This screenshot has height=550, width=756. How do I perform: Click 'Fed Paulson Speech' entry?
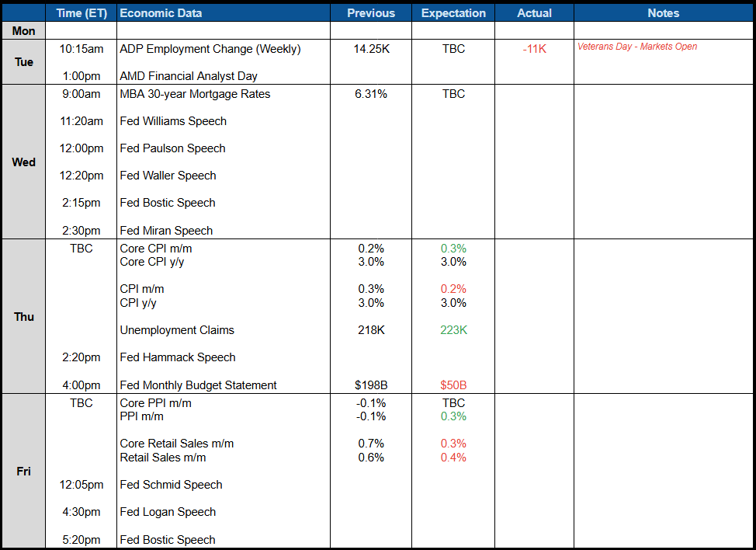(x=172, y=148)
